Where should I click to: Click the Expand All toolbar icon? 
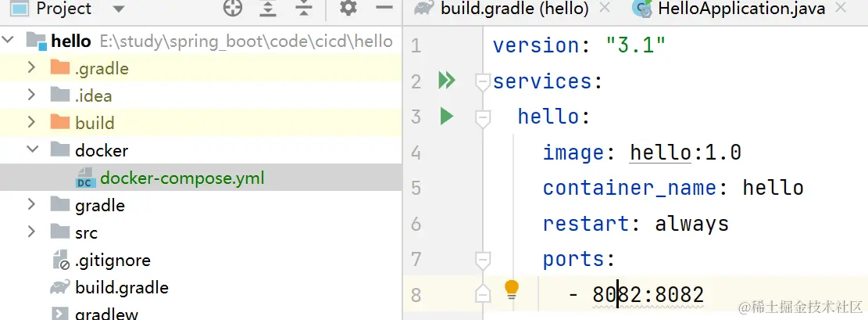(269, 9)
